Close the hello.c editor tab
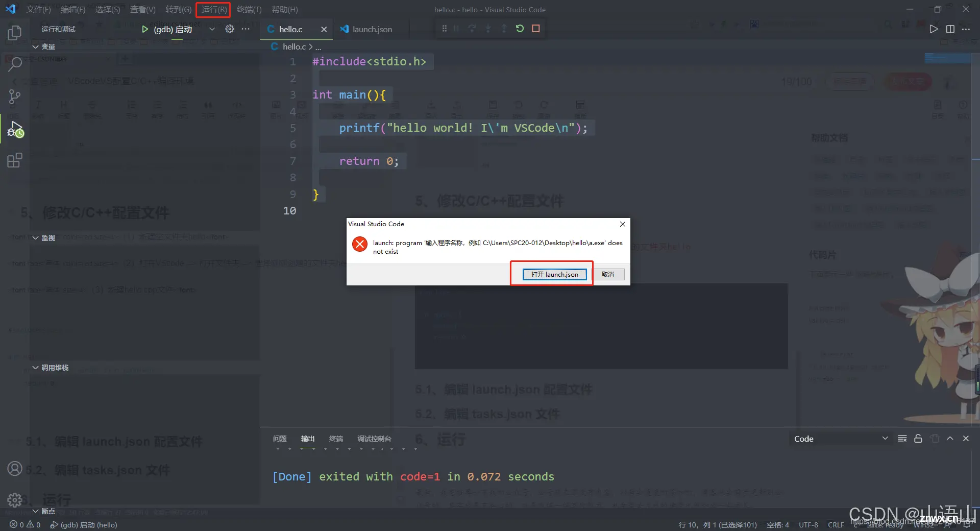The width and height of the screenshot is (980, 531). pyautogui.click(x=324, y=30)
